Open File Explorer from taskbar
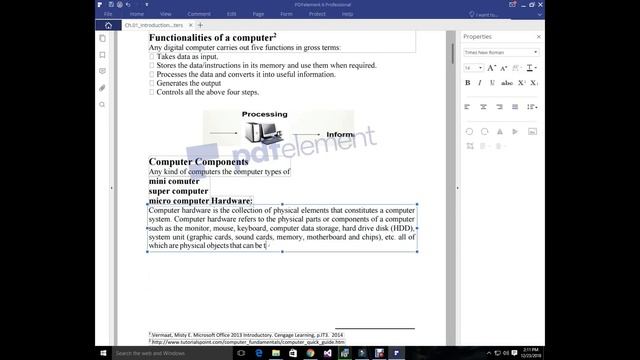The image size is (640, 360). [x=276, y=353]
